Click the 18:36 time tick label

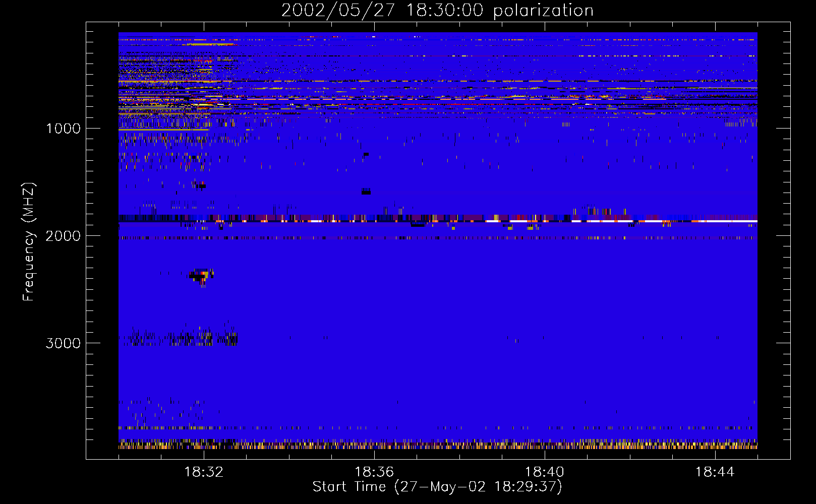click(374, 472)
